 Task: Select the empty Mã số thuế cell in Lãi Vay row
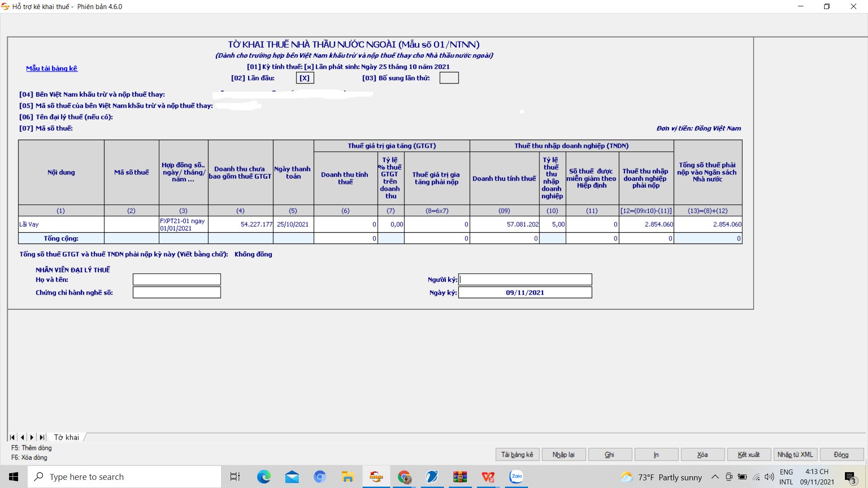[x=132, y=224]
